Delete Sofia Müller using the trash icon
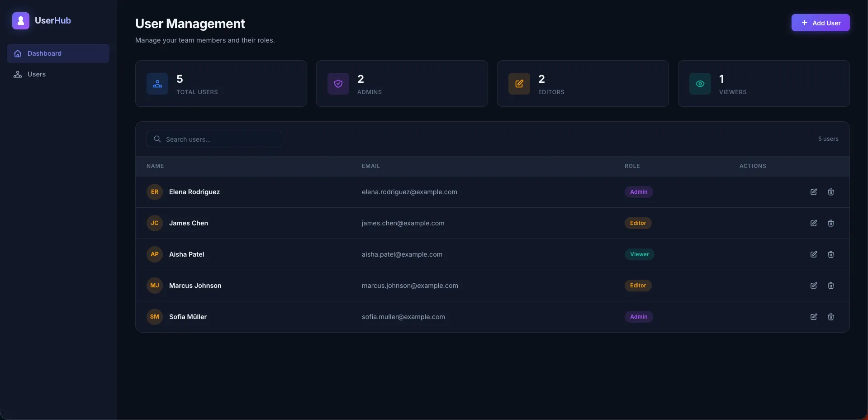This screenshot has width=868, height=420. click(x=830, y=316)
